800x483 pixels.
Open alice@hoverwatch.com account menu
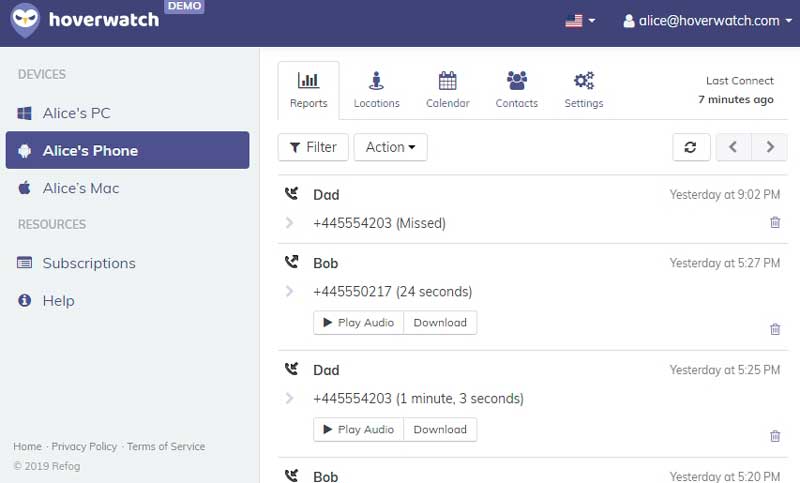[708, 21]
